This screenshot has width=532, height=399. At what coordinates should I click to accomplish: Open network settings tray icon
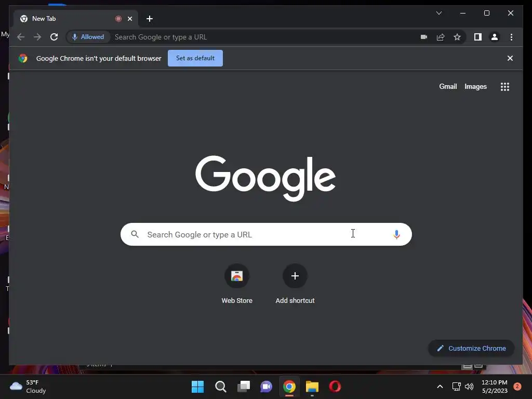(456, 387)
